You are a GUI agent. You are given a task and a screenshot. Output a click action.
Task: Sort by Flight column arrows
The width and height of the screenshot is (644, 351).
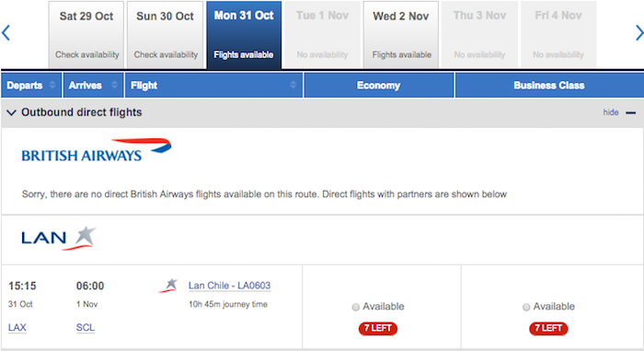click(x=293, y=85)
